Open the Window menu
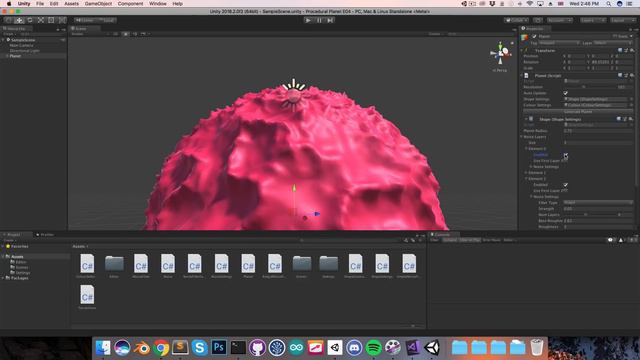Screen dimensions: 640x360 tap(158, 4)
